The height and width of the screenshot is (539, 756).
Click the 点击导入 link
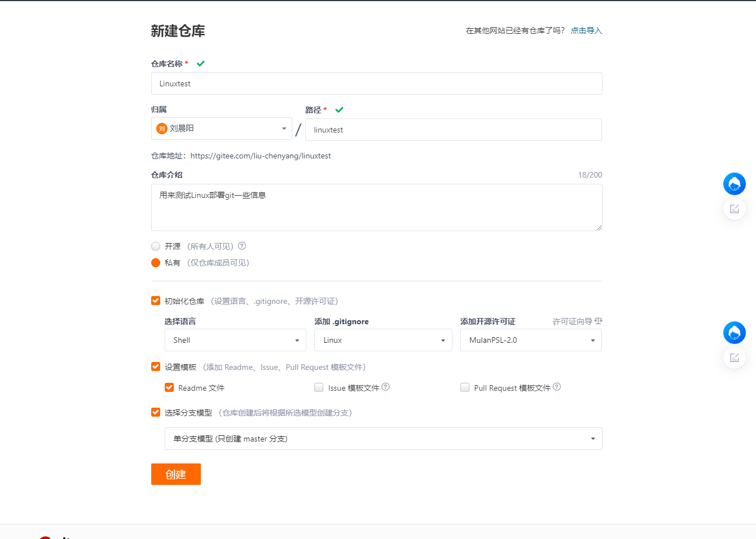coord(586,30)
